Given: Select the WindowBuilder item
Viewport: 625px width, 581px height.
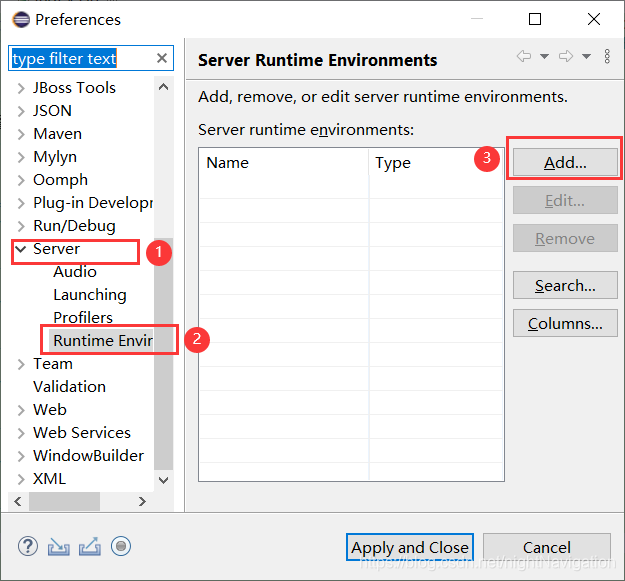Looking at the screenshot, I should pyautogui.click(x=88, y=456).
